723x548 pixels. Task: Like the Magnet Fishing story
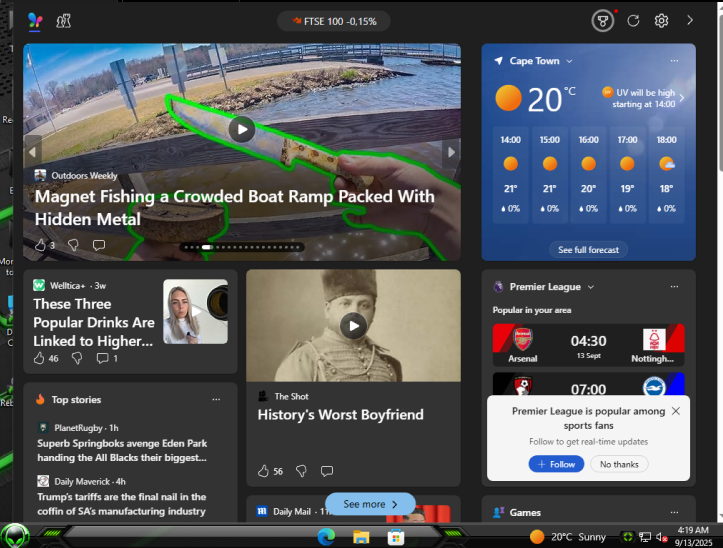(41, 245)
